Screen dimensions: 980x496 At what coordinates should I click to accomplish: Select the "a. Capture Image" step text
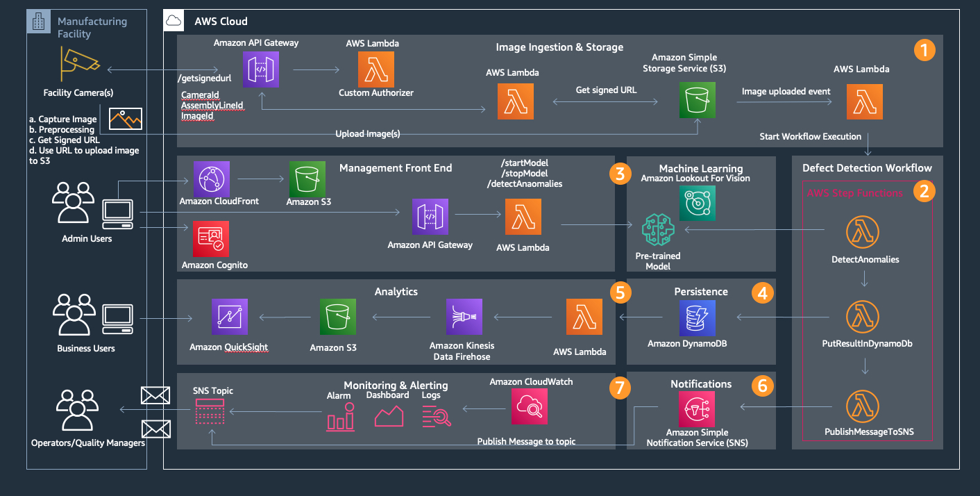point(62,119)
